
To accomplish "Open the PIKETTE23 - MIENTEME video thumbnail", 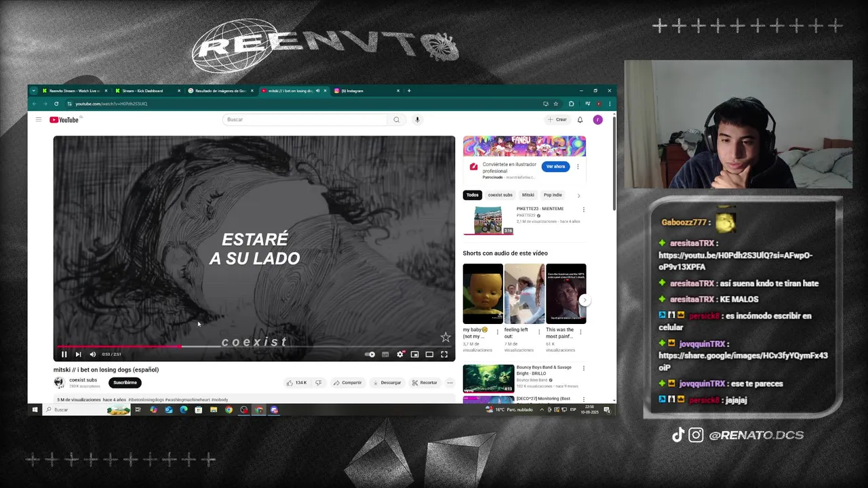I will pyautogui.click(x=488, y=220).
